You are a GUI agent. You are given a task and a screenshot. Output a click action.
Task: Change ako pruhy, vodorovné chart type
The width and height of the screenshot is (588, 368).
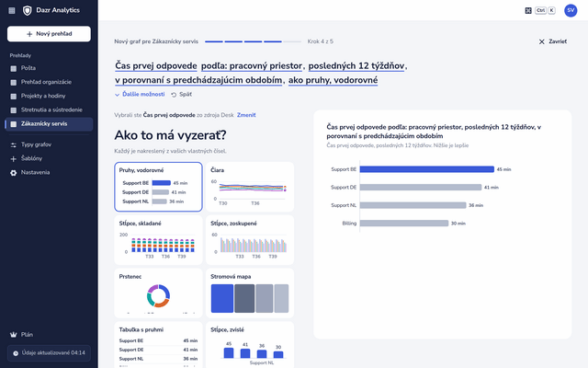click(x=333, y=80)
